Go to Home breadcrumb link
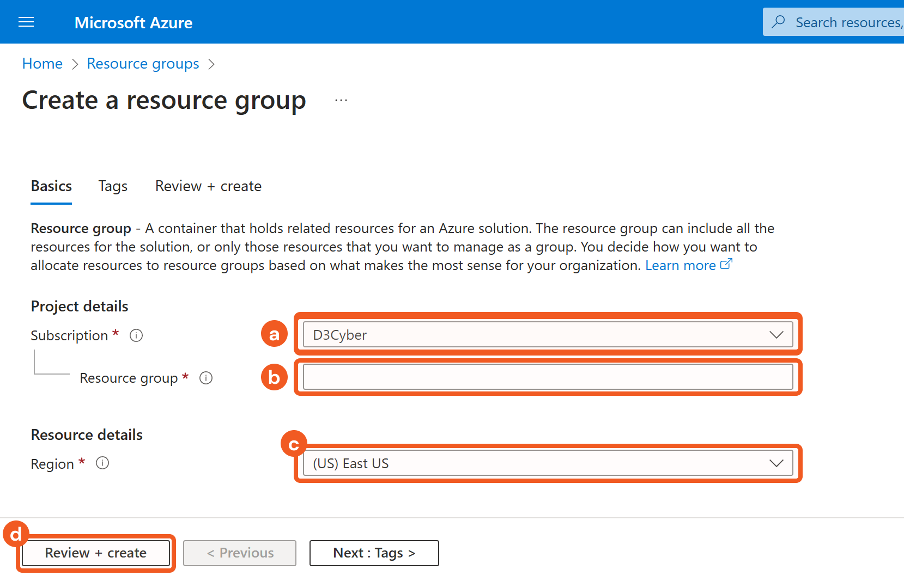The width and height of the screenshot is (904, 588). [x=43, y=64]
